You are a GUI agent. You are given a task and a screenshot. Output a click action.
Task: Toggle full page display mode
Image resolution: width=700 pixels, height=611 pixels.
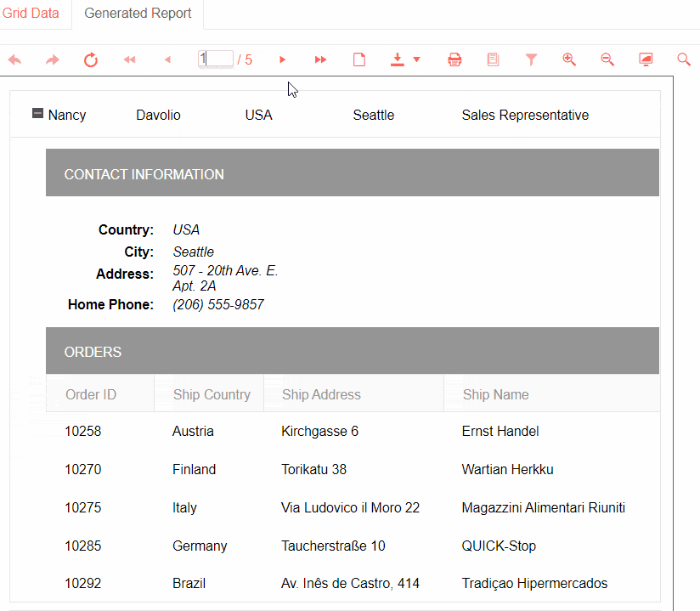click(646, 59)
